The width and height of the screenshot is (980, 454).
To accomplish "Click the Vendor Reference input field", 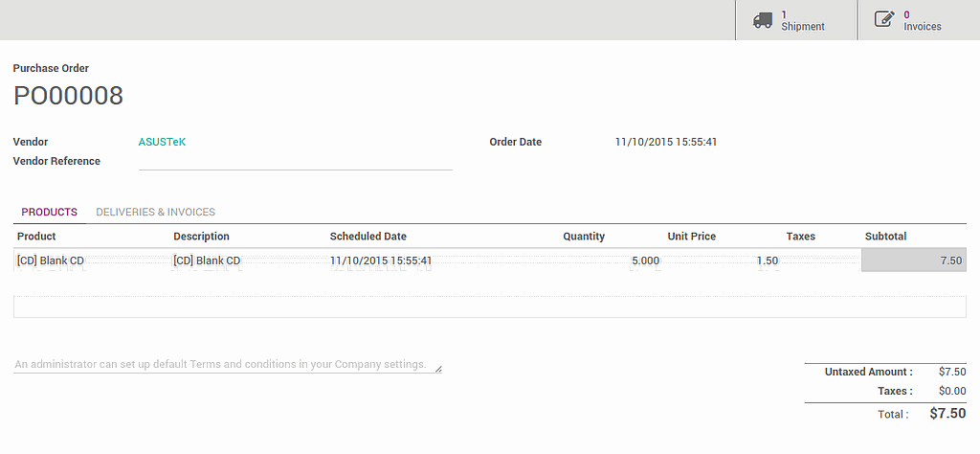I will click(x=295, y=161).
